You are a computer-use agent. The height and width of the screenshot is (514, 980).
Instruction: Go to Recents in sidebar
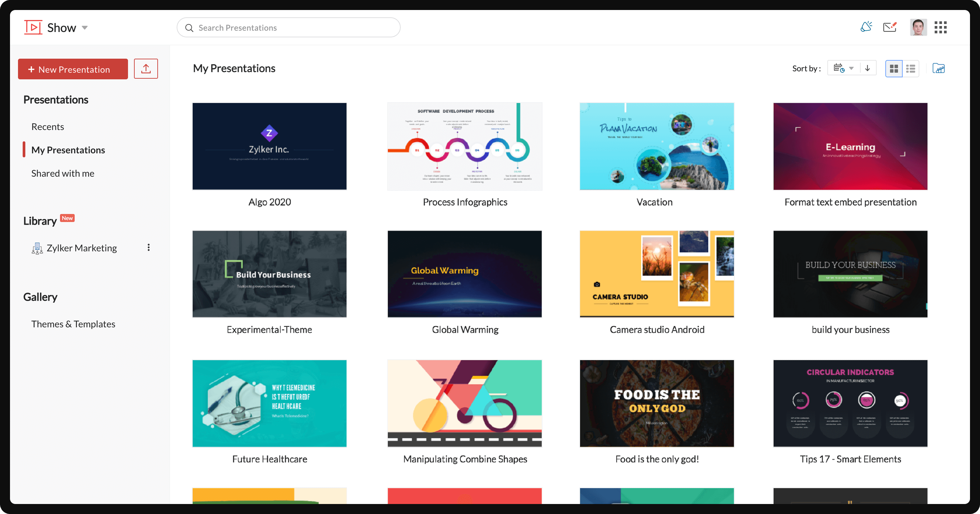[48, 127]
